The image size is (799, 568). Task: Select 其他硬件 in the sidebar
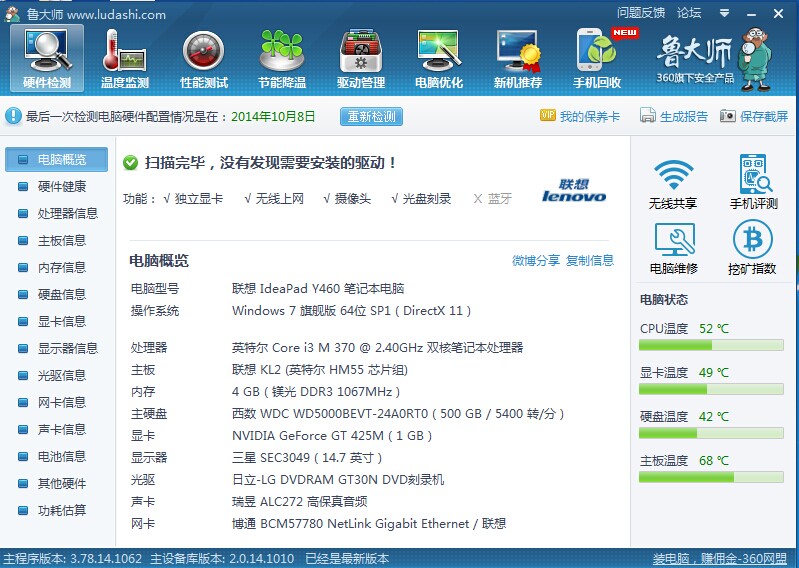pyautogui.click(x=57, y=483)
